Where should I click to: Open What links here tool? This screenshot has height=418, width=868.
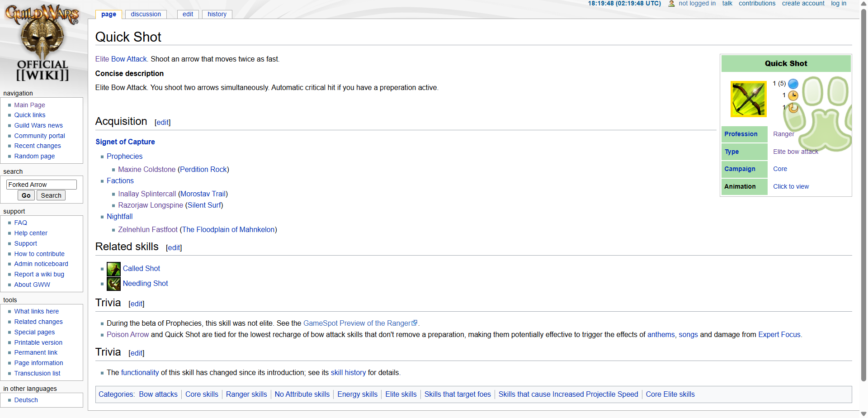(36, 311)
